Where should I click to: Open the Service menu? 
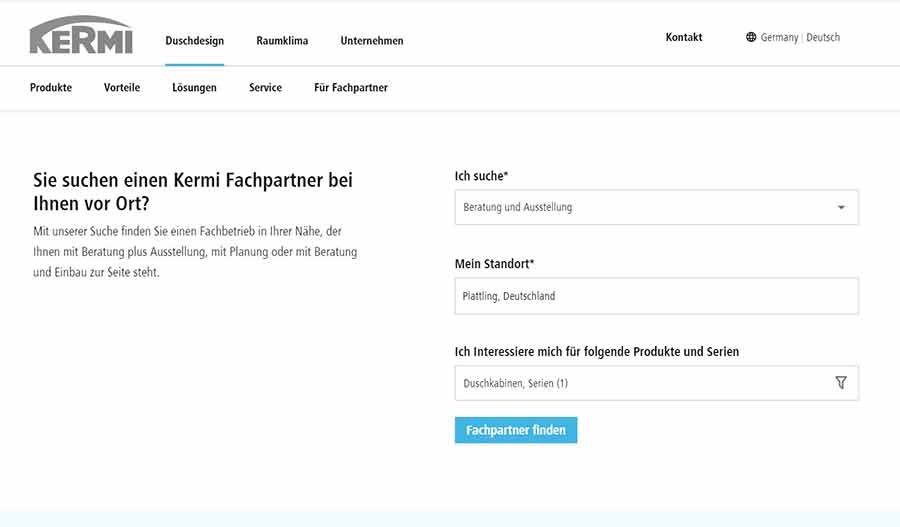click(265, 88)
